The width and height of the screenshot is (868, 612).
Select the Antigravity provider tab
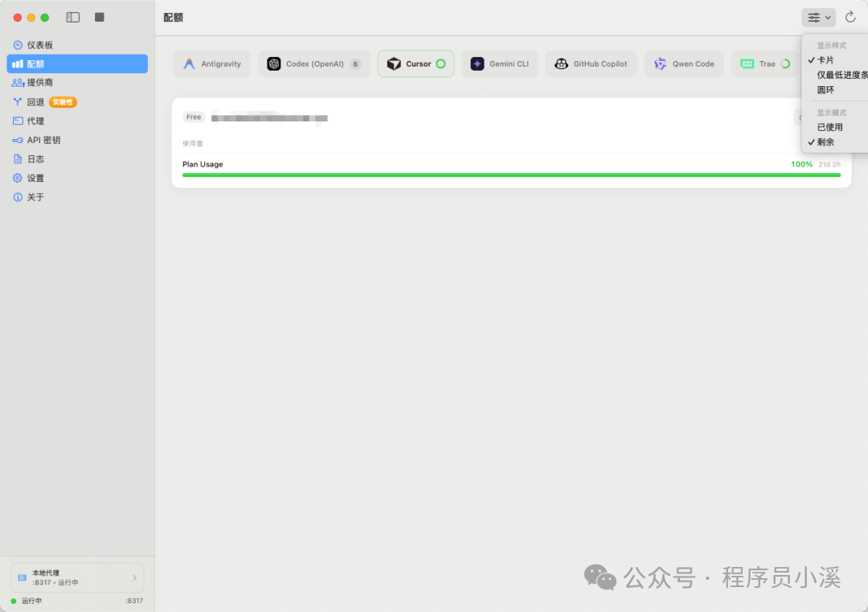[x=212, y=64]
